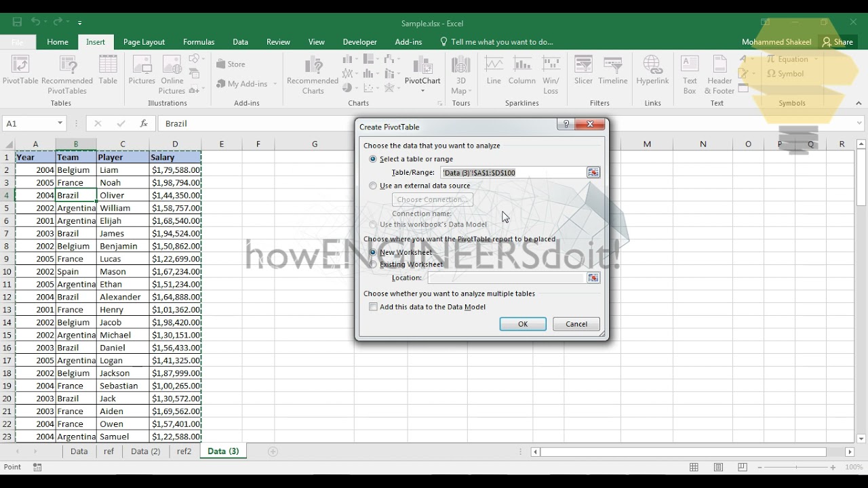The height and width of the screenshot is (488, 868).
Task: Click 'Tell me what you want to do' box
Action: 496,42
